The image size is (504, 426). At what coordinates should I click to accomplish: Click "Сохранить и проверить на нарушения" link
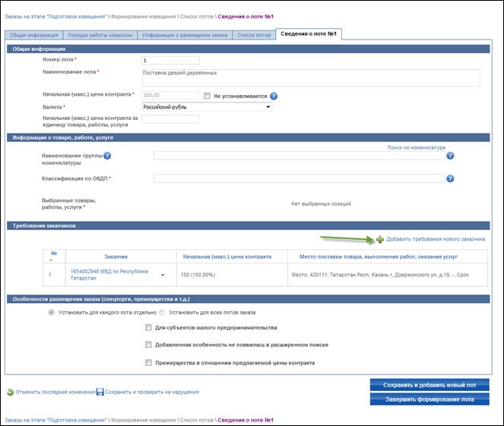pos(152,392)
